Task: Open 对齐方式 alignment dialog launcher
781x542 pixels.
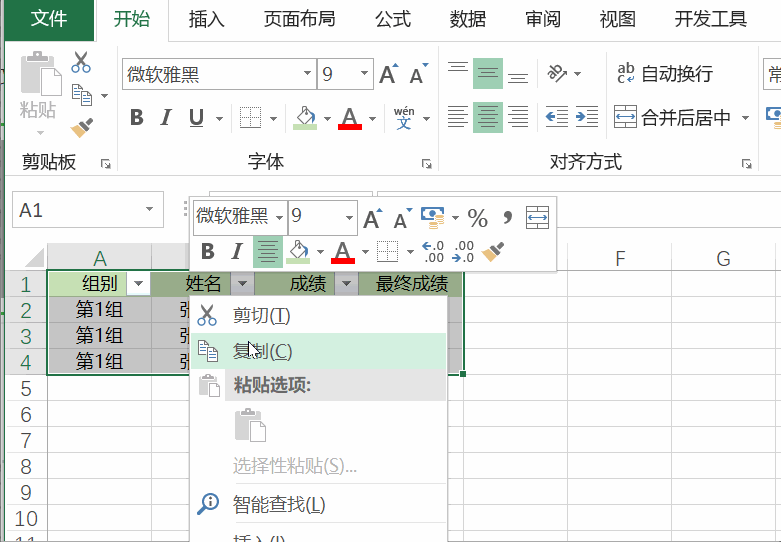Action: (746, 164)
